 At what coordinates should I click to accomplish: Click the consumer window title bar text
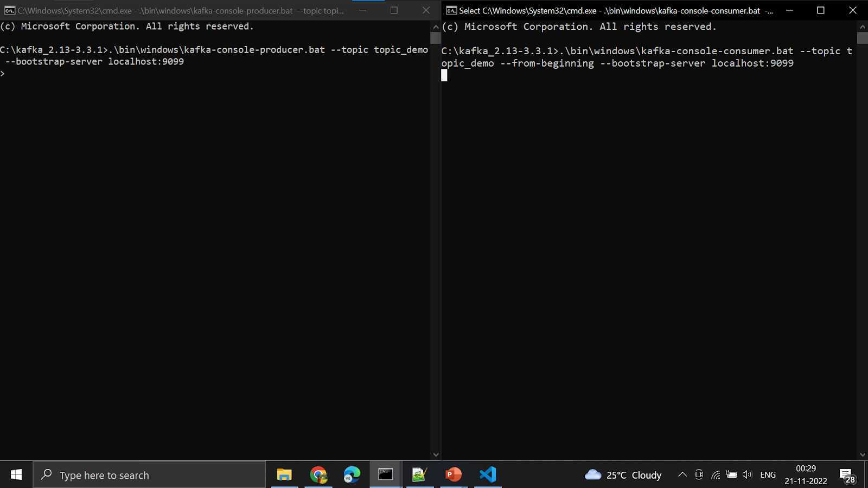616,10
